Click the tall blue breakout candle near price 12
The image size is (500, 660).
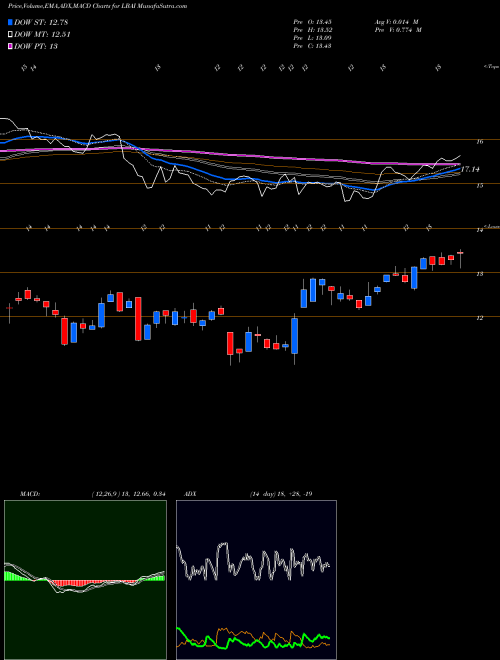pos(295,337)
